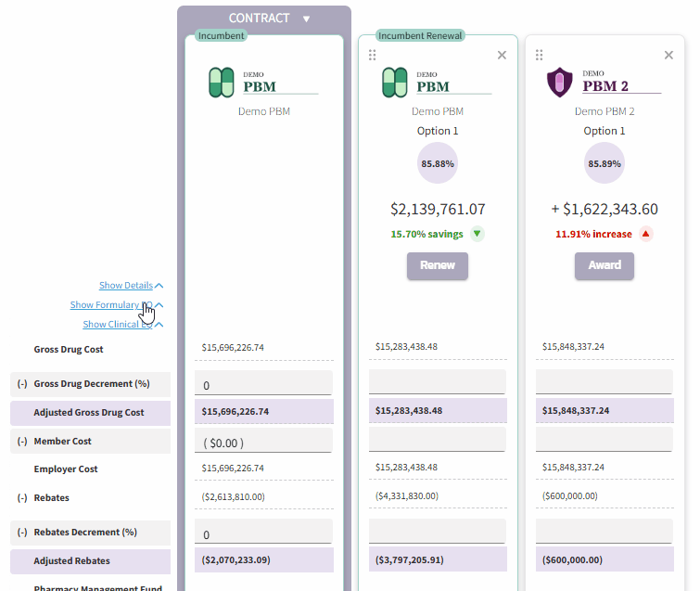
Task: Click the green savings down-arrow icon
Action: 477,234
